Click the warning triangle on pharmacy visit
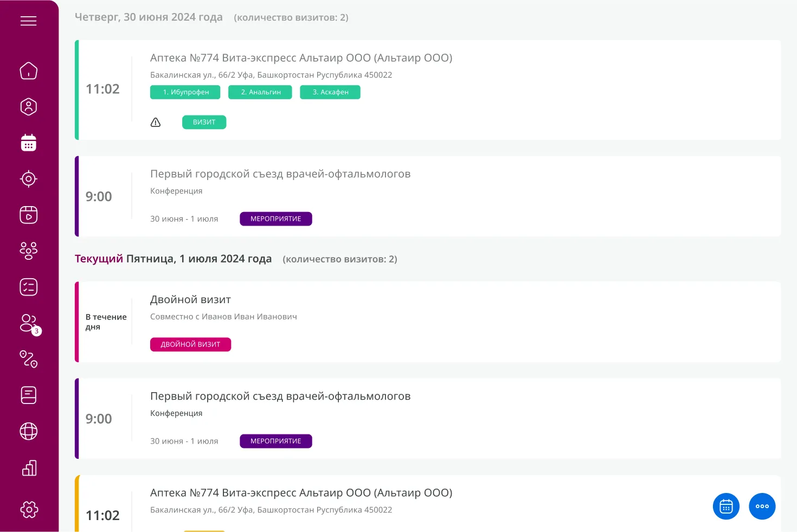The width and height of the screenshot is (797, 532). coord(156,123)
